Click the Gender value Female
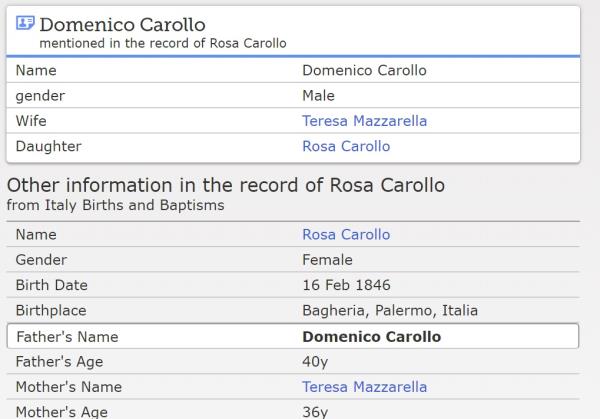The height and width of the screenshot is (419, 600). pos(327,260)
